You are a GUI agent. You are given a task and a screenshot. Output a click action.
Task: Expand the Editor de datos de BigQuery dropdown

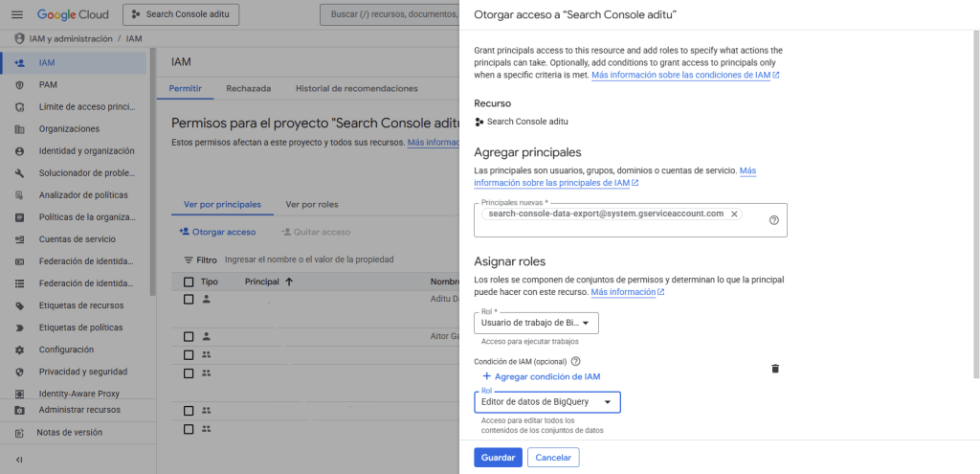(547, 402)
